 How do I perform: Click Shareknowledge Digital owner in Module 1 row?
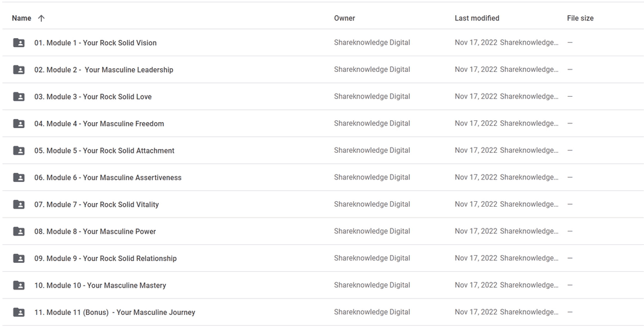(x=372, y=42)
